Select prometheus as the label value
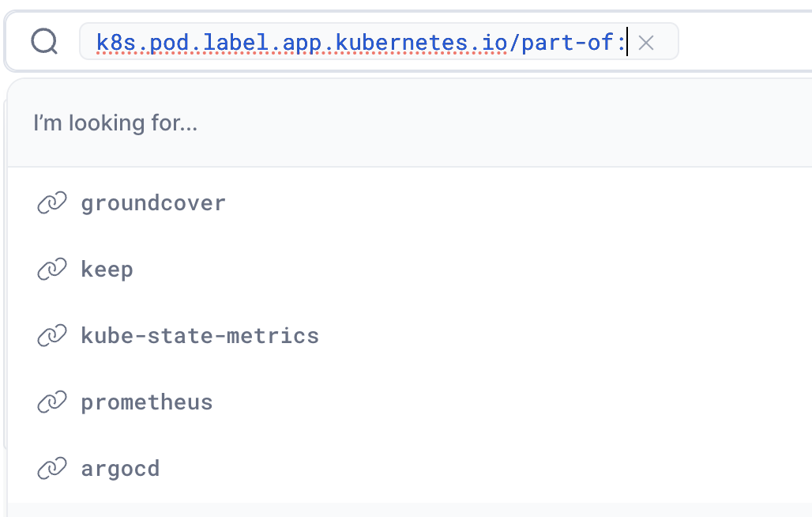The image size is (812, 517). click(x=147, y=402)
